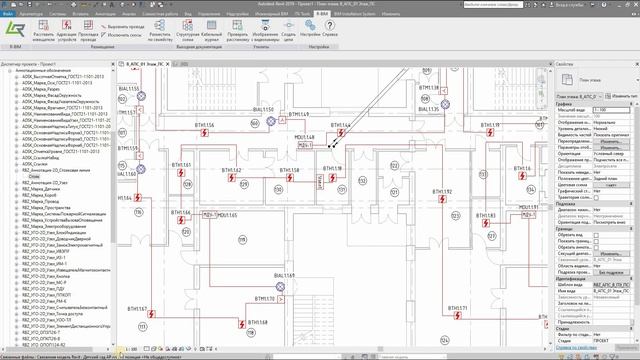Expand the RBZ_Марка_Провод tree node
The image size is (640, 360).
pos(17,201)
